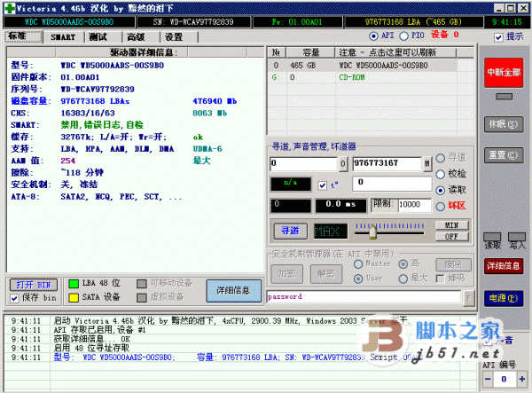Click the 限制 limit field 10000
The width and height of the screenshot is (532, 393).
click(414, 205)
